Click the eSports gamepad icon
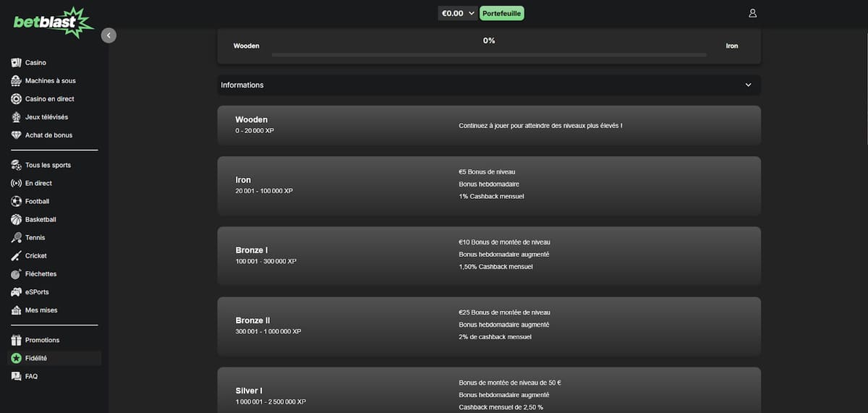This screenshot has width=868, height=413. tap(17, 292)
